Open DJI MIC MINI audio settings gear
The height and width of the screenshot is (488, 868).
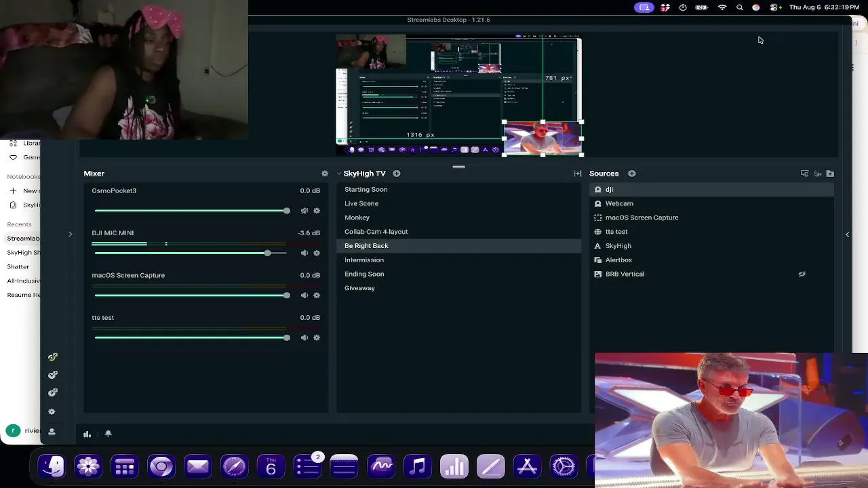pos(317,253)
